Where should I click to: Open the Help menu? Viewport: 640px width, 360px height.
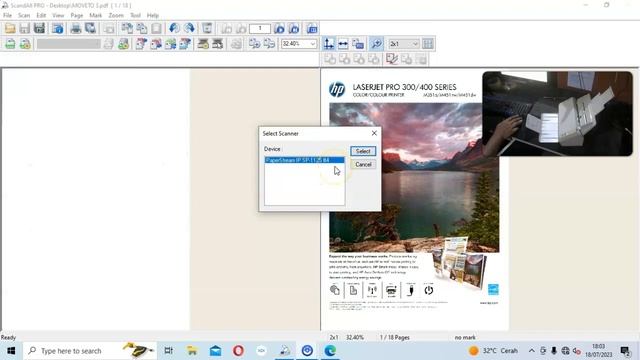click(x=153, y=15)
